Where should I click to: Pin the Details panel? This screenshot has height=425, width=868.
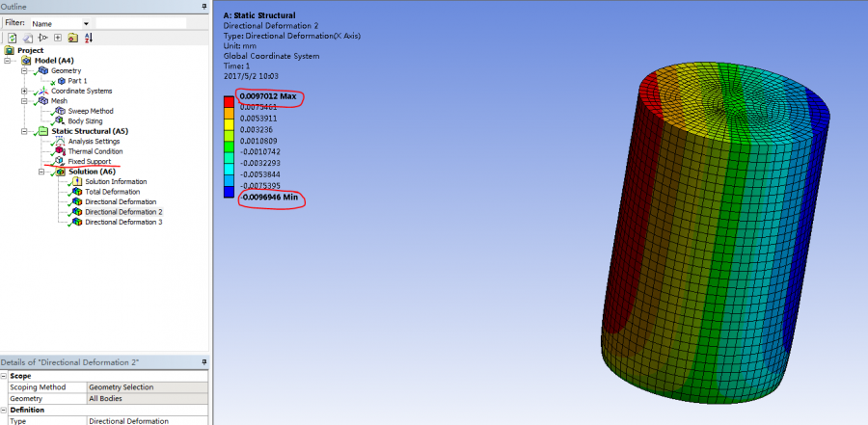204,362
